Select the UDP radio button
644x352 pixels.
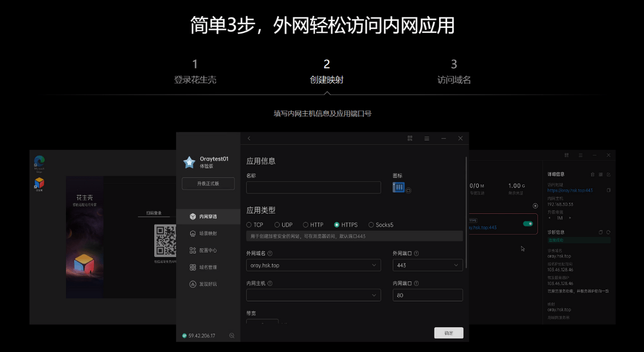coord(277,225)
